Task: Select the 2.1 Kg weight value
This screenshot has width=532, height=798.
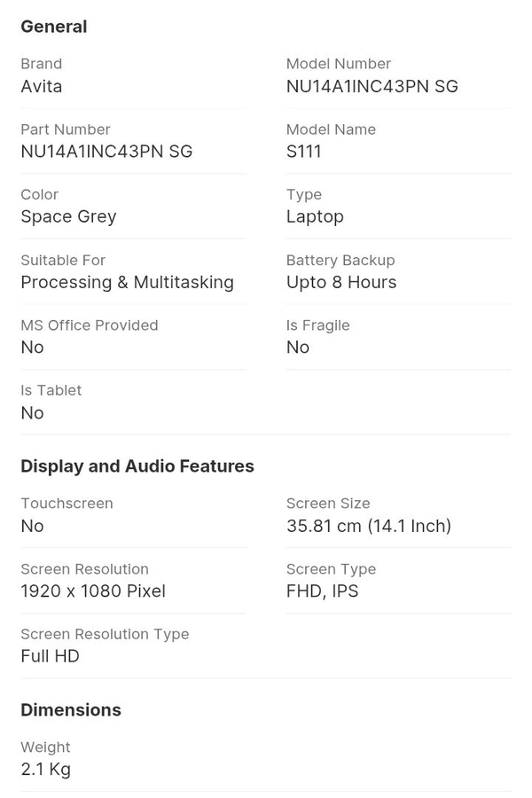Action: 45,770
